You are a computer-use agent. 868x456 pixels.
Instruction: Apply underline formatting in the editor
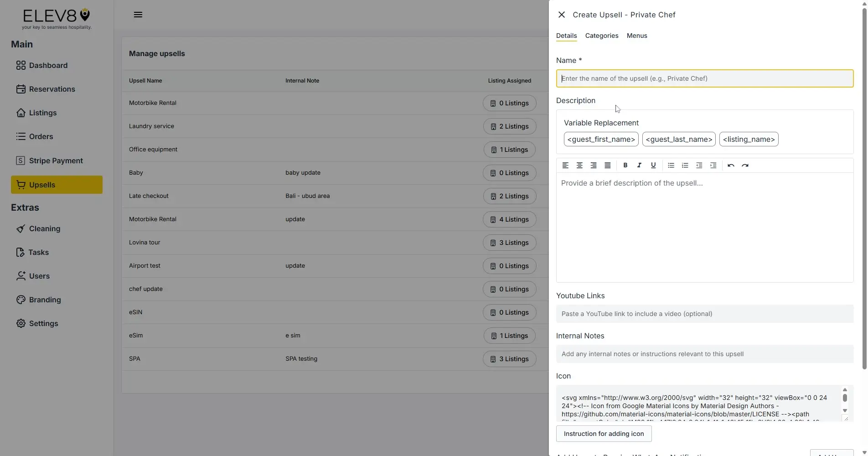point(653,165)
